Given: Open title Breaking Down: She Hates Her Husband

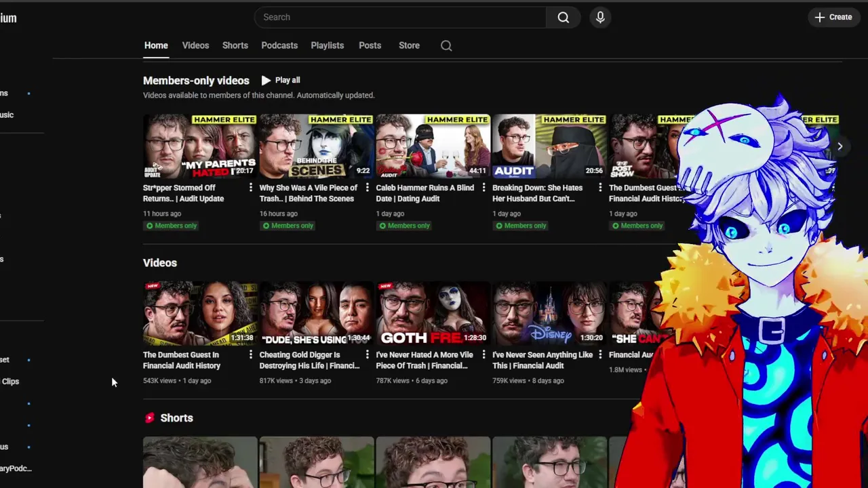Looking at the screenshot, I should pos(537,193).
